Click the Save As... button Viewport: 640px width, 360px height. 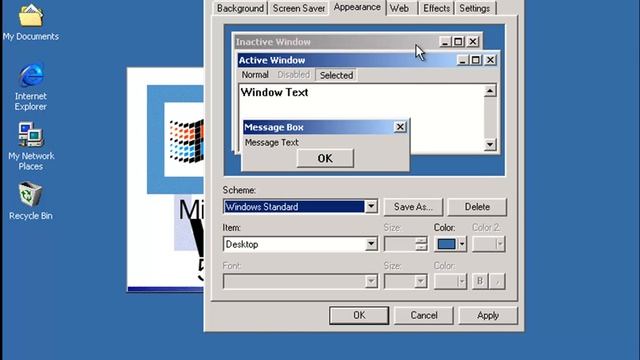coord(413,207)
